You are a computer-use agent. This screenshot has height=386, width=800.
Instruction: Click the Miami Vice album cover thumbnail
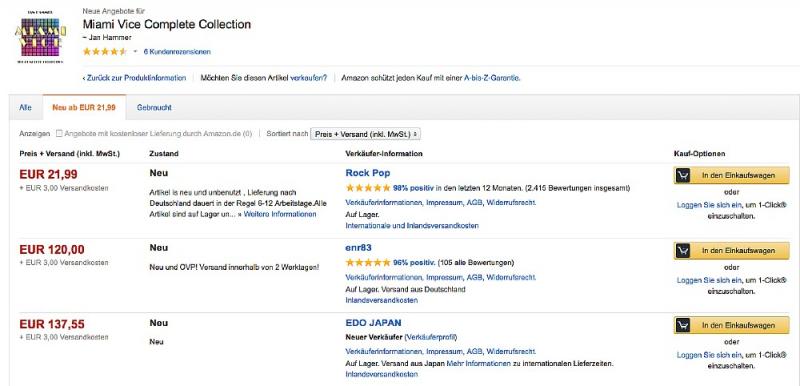pyautogui.click(x=39, y=37)
